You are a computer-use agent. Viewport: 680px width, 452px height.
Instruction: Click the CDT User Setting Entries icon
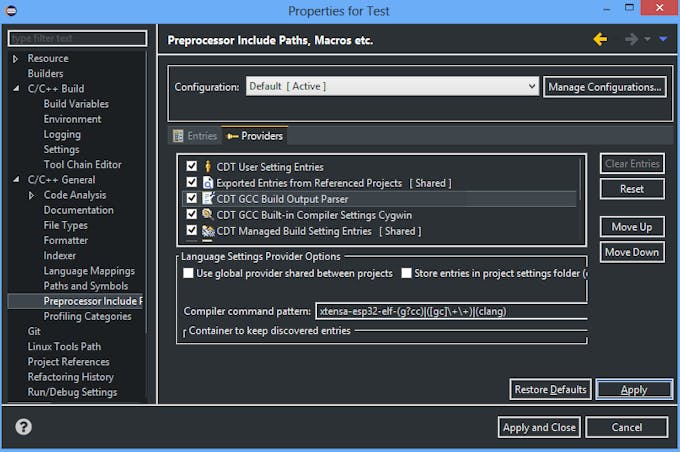(208, 166)
